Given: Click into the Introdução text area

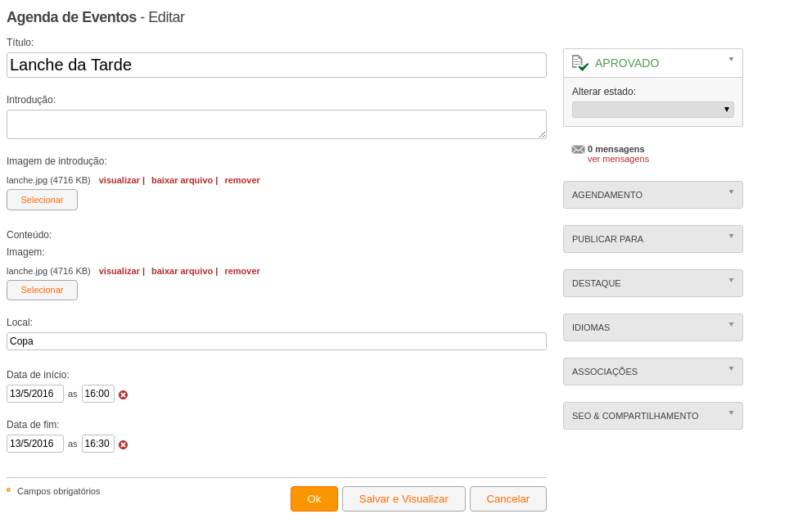Looking at the screenshot, I should coord(277,124).
